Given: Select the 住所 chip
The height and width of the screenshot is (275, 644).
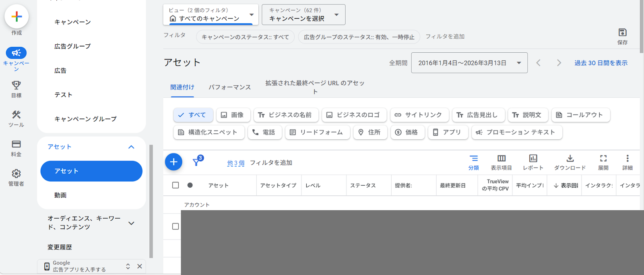Looking at the screenshot, I should pyautogui.click(x=370, y=132).
